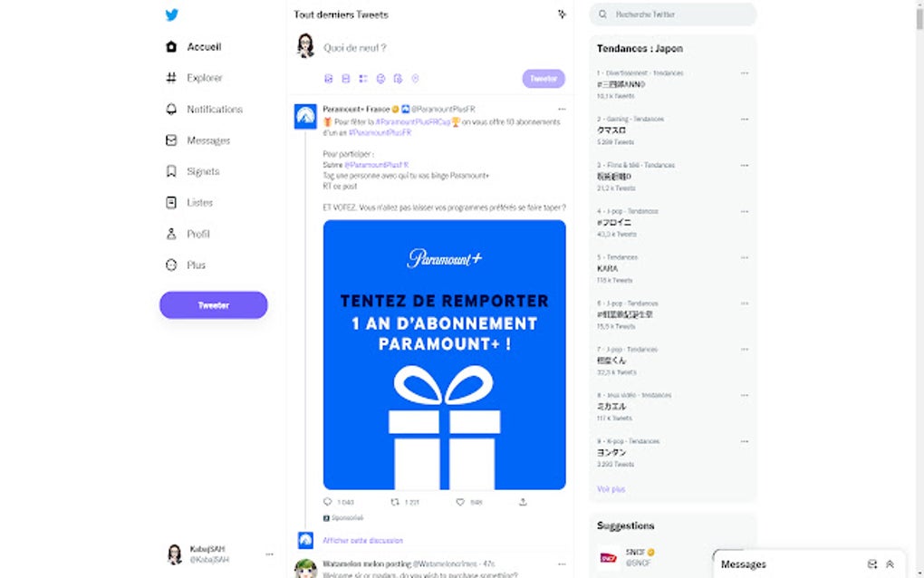Share the Paramount+ tweet via share icon
This screenshot has height=578, width=924.
pyautogui.click(x=523, y=502)
